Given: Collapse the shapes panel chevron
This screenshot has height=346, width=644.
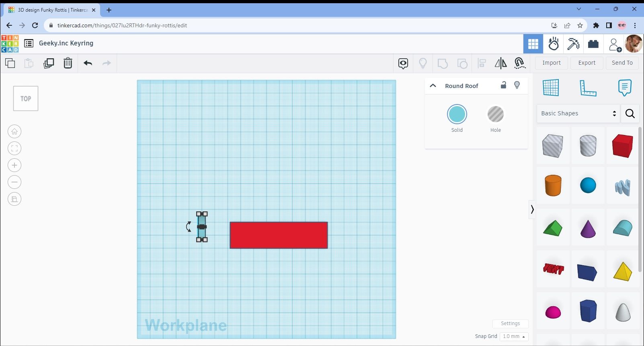Looking at the screenshot, I should pyautogui.click(x=532, y=209).
